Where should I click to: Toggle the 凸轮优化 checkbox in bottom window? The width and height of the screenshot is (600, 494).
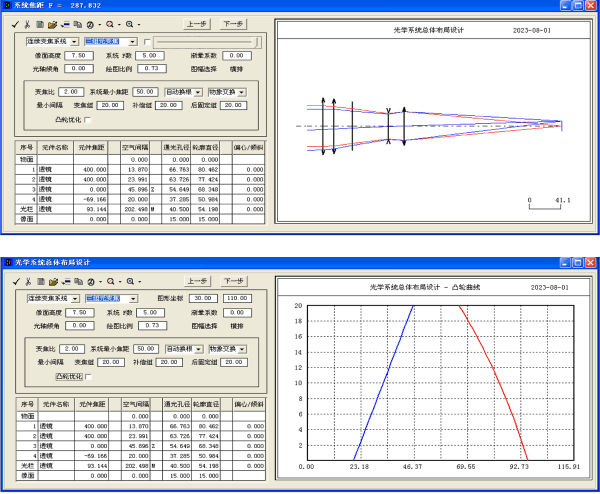pyautogui.click(x=88, y=377)
